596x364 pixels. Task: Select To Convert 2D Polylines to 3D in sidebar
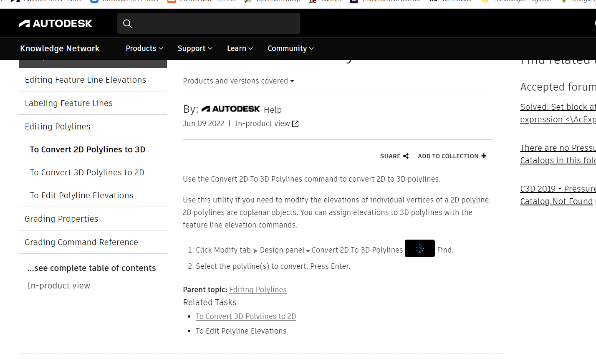[x=87, y=149]
